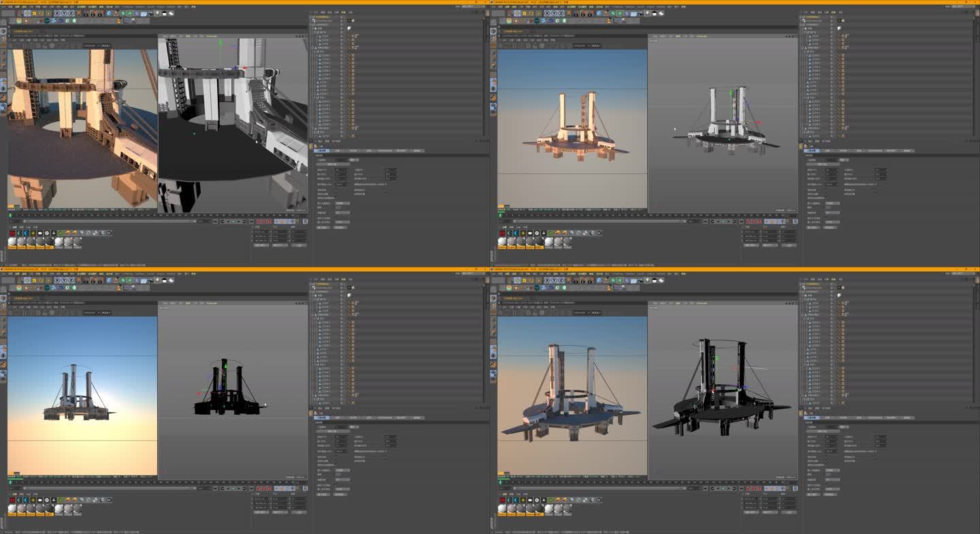Open second coordinates dropdown in large platform window
The height and width of the screenshot is (534, 980).
(770, 512)
